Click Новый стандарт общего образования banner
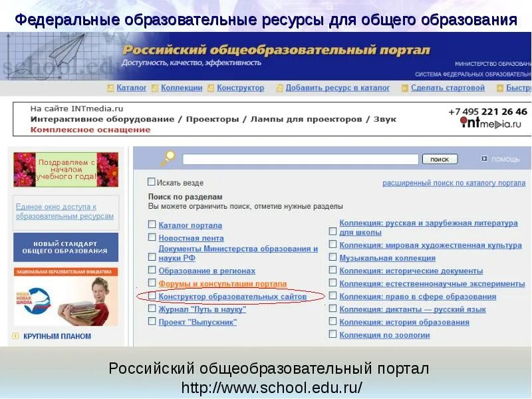The width and height of the screenshot is (532, 399). coord(66,247)
